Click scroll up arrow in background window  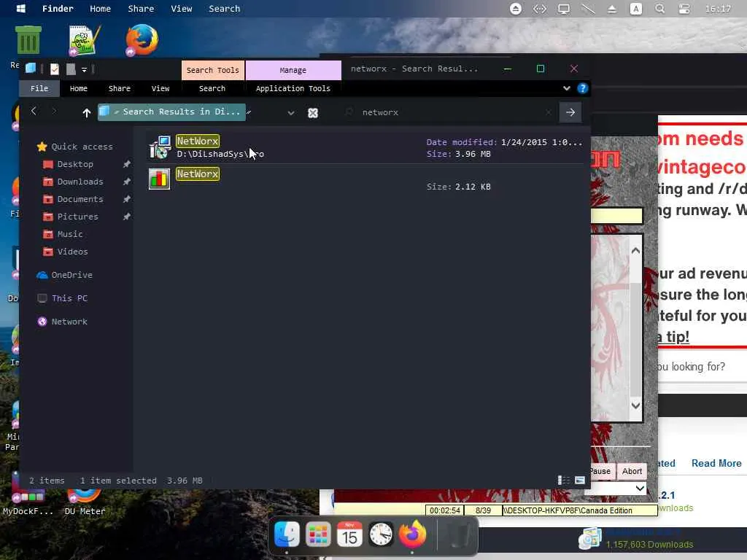[x=635, y=251]
